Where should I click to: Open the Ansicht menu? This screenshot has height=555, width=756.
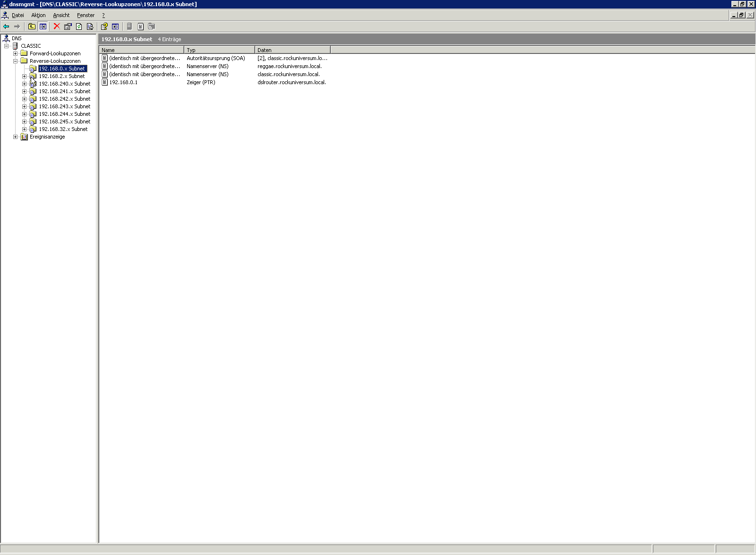[61, 15]
